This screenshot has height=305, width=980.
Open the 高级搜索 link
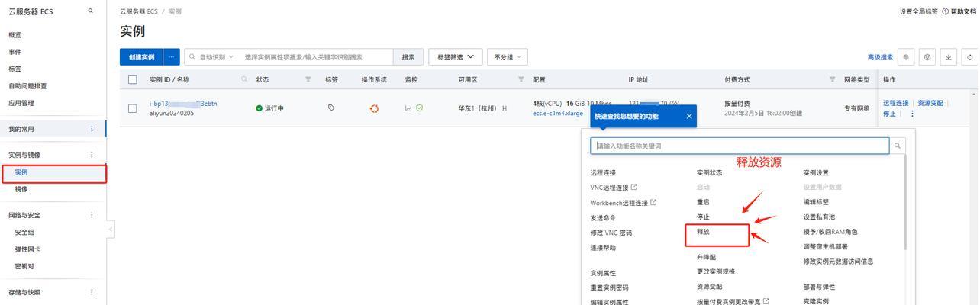coord(880,57)
